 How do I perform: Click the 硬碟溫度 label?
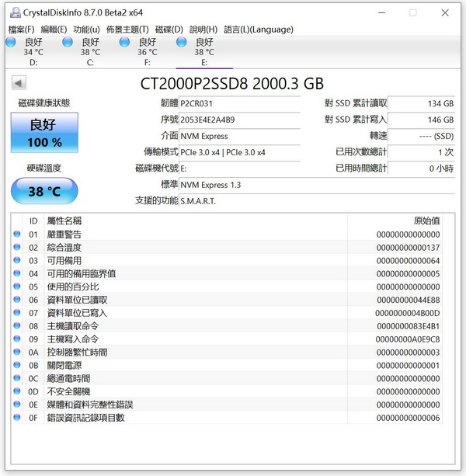pos(44,168)
